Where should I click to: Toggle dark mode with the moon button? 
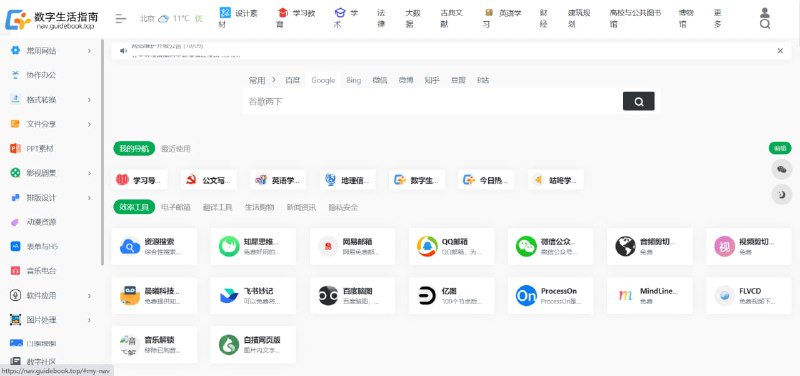point(781,194)
